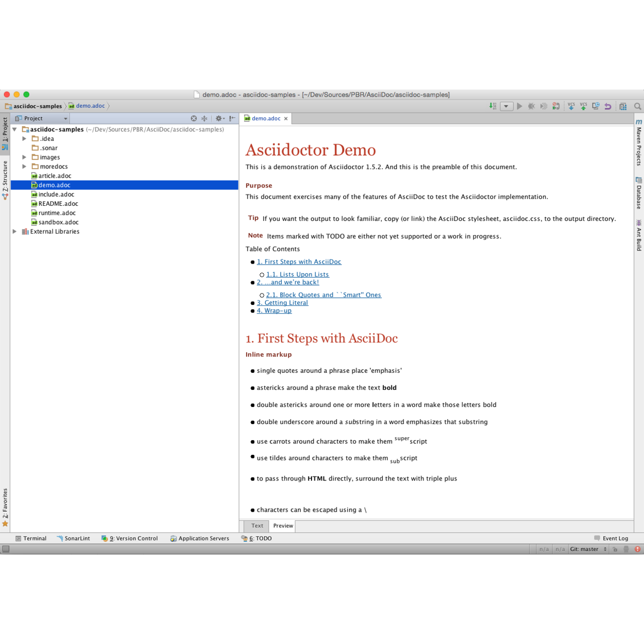Switch to the Text tab
Viewport: 644px width, 644px height.
pos(256,526)
